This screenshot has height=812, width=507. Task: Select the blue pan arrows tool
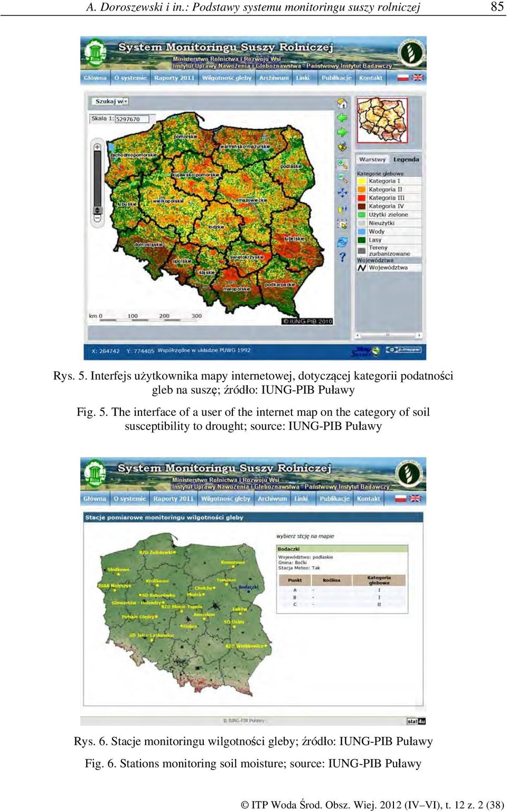point(342,193)
